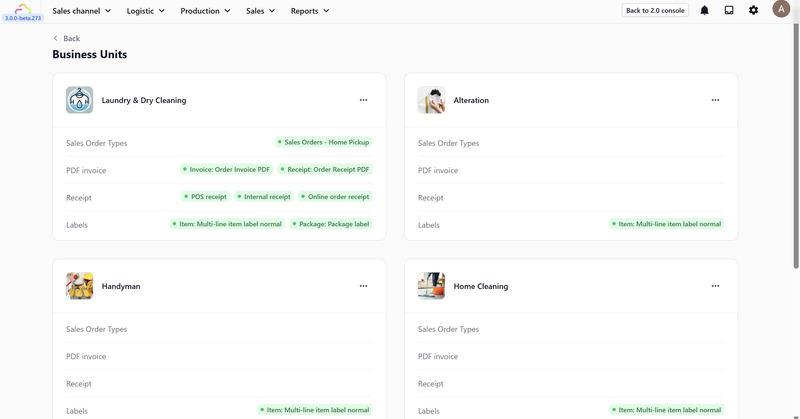Expand Production menu
This screenshot has width=800, height=419.
(205, 11)
